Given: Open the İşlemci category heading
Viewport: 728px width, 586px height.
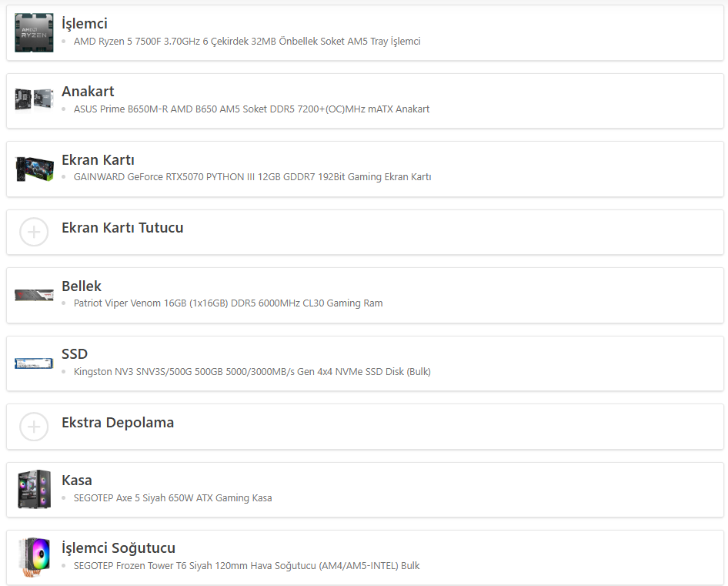Looking at the screenshot, I should point(85,23).
